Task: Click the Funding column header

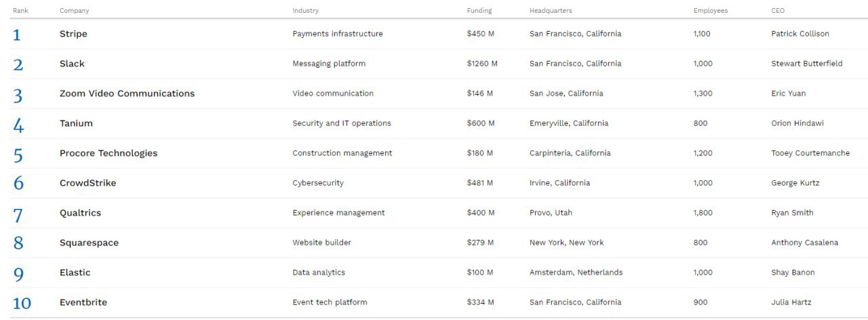Action: coord(479,11)
